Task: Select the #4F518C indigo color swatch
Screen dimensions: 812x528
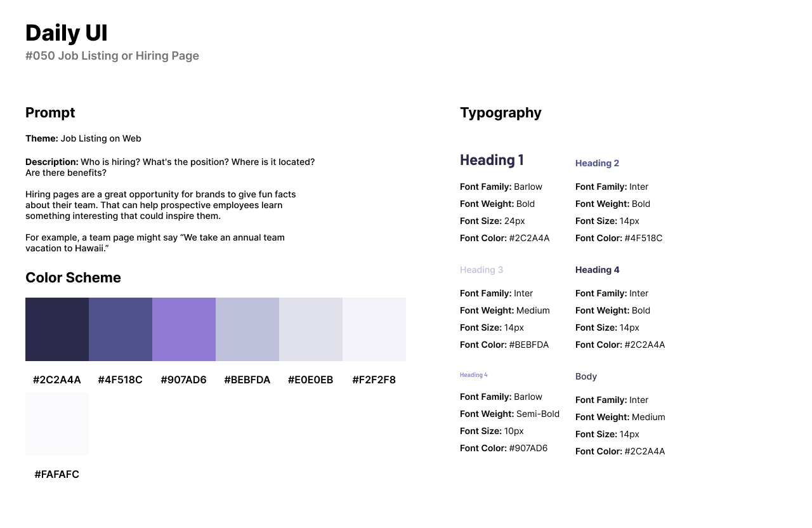Action: pyautogui.click(x=121, y=329)
